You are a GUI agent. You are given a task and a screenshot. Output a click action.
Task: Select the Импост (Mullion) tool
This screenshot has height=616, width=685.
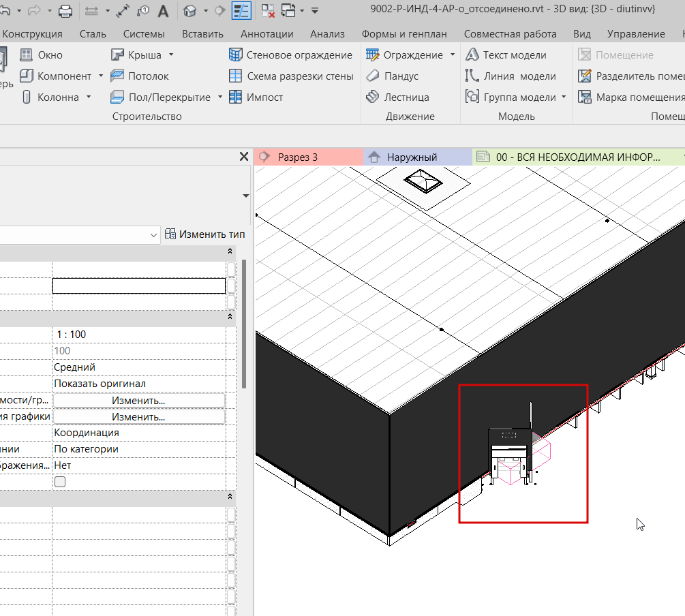coord(256,97)
